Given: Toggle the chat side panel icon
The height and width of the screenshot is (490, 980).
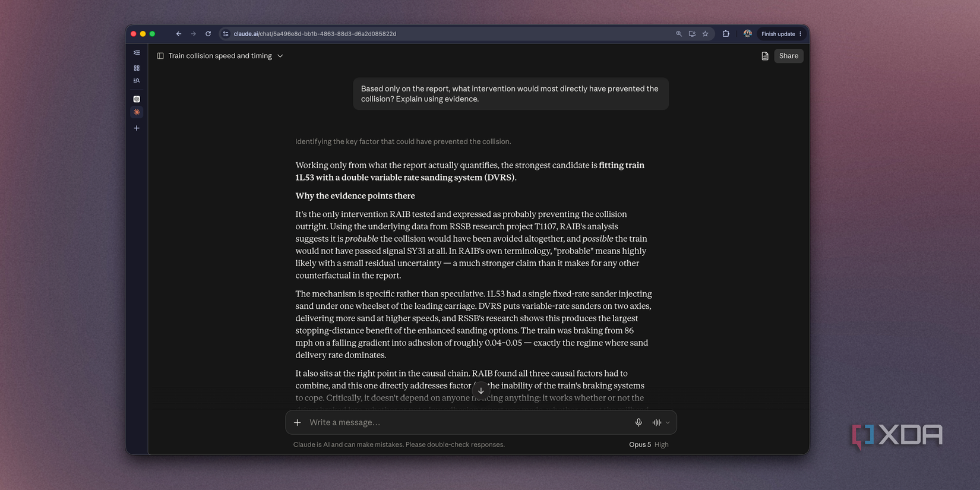Looking at the screenshot, I should pyautogui.click(x=160, y=56).
